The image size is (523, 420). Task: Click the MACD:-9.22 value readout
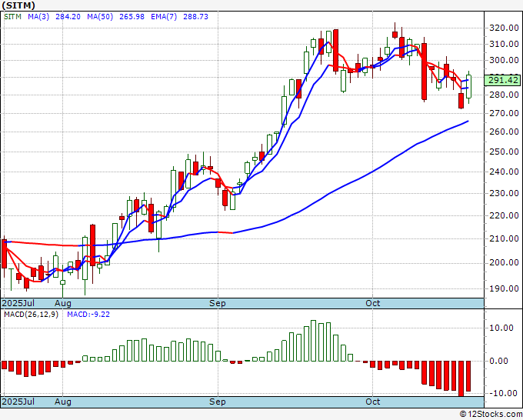(88, 315)
